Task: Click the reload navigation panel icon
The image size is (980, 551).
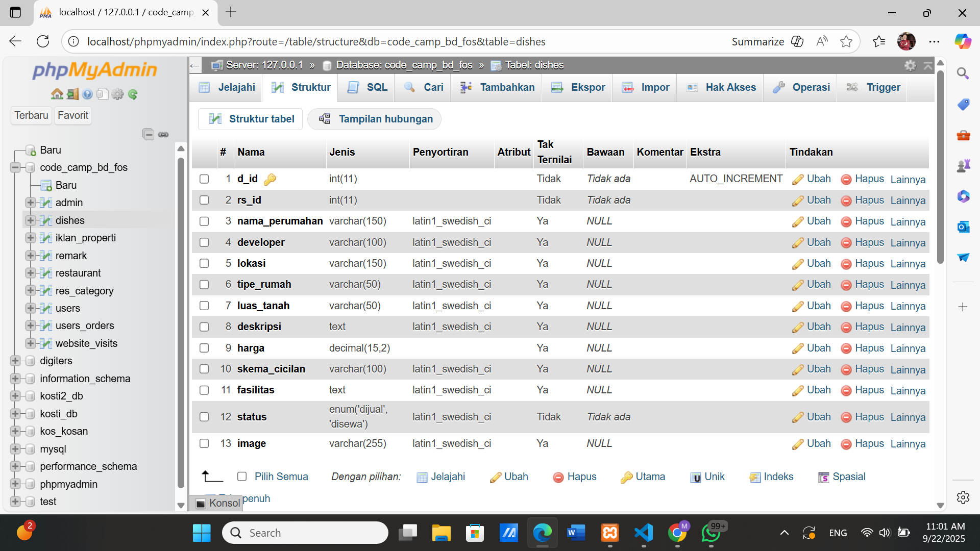Action: coord(133,94)
